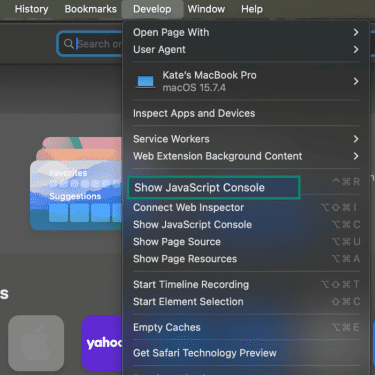Open the History menu in the menu bar

[31, 9]
